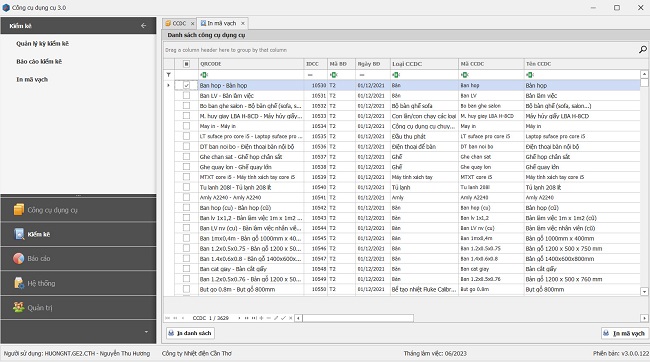
Task: Open the QRCODE column filter condition selector
Action: pos(204,75)
